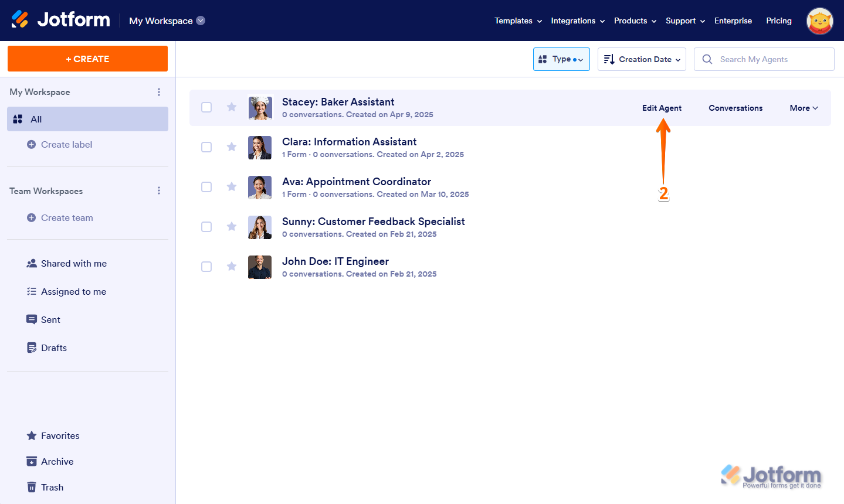Open the Templates menu
Screen dimensions: 844x504
click(518, 21)
